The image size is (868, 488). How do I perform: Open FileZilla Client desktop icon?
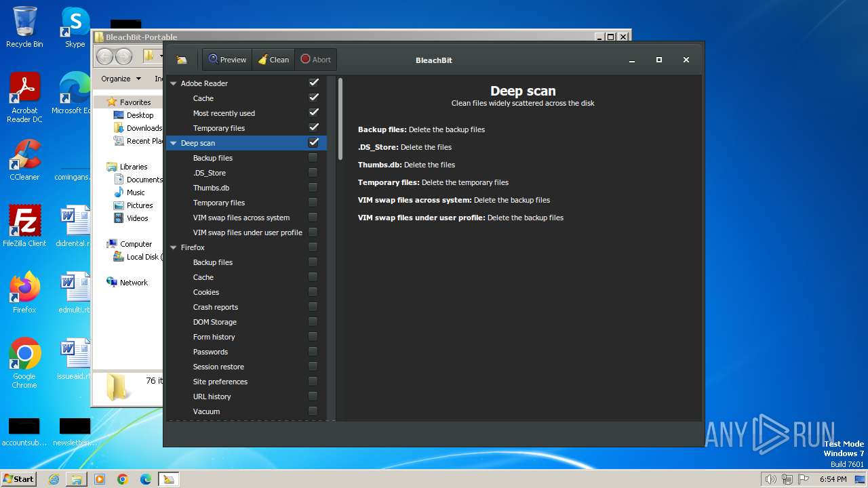tap(24, 226)
